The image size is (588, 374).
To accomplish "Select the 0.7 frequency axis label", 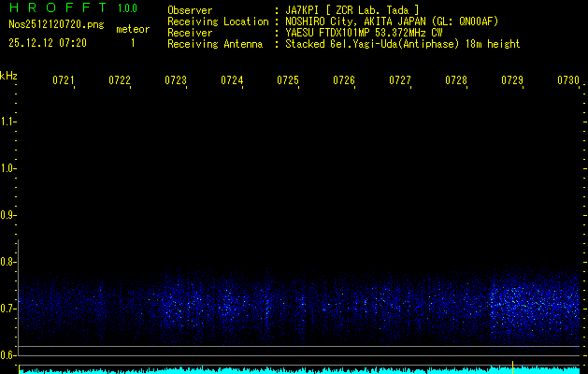I will (8, 309).
